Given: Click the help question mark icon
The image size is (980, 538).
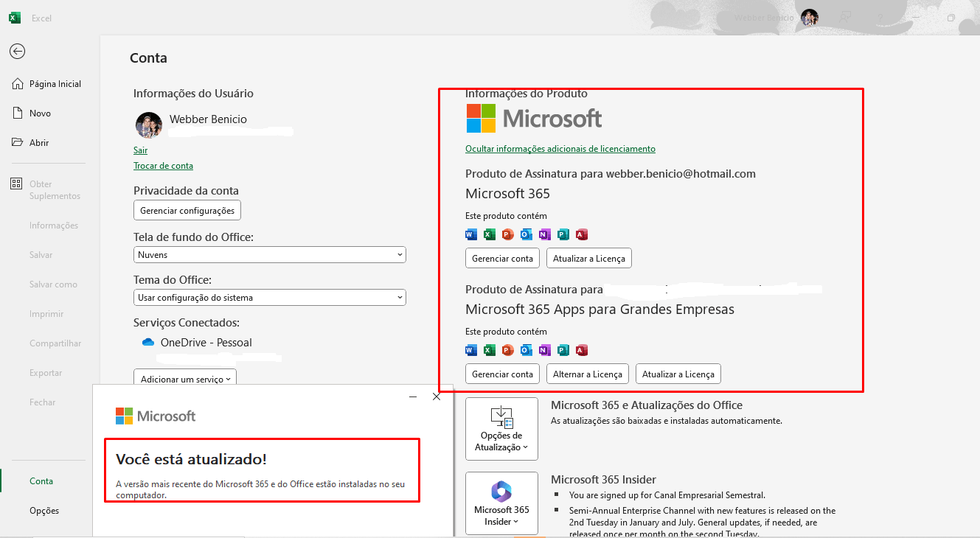Looking at the screenshot, I should (880, 18).
